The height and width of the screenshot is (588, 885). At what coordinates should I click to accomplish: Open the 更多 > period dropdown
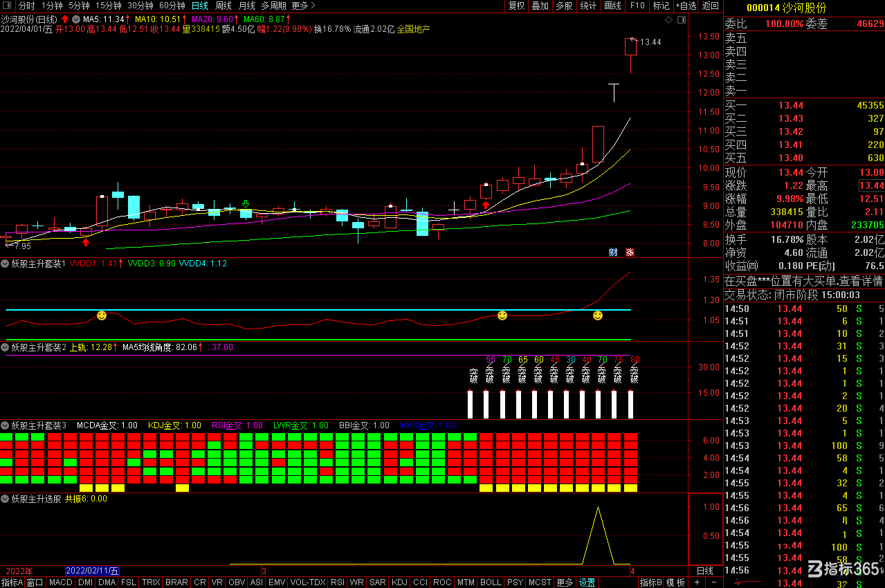click(303, 6)
